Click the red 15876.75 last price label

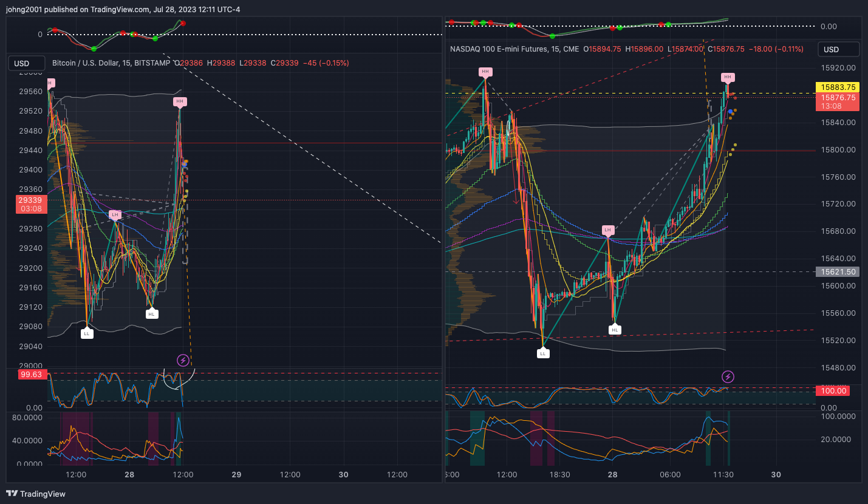tap(838, 101)
